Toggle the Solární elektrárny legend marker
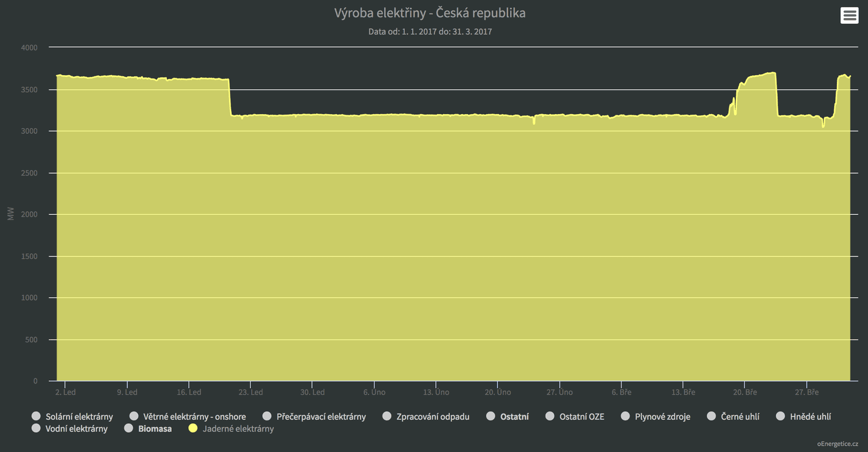Image resolution: width=868 pixels, height=452 pixels. click(x=36, y=416)
